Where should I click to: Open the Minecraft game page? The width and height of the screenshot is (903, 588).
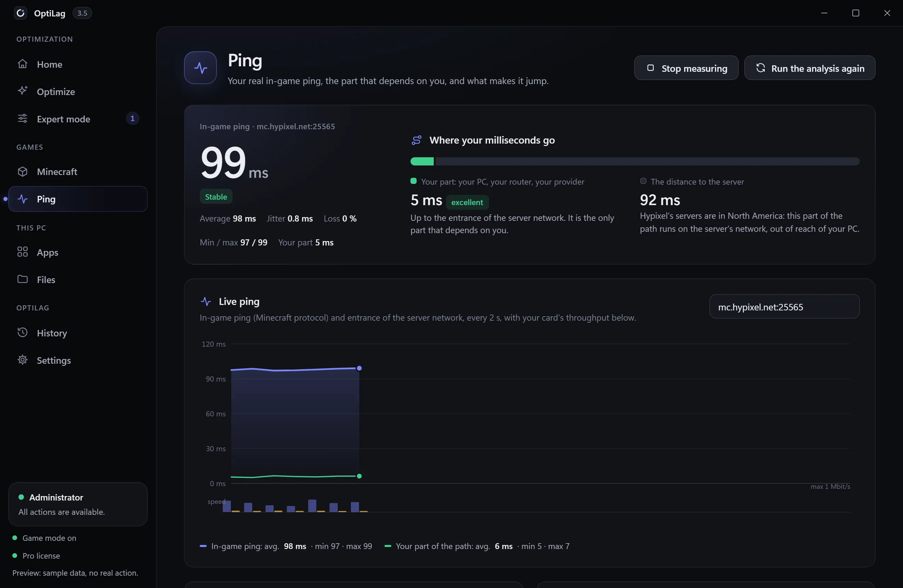78,172
